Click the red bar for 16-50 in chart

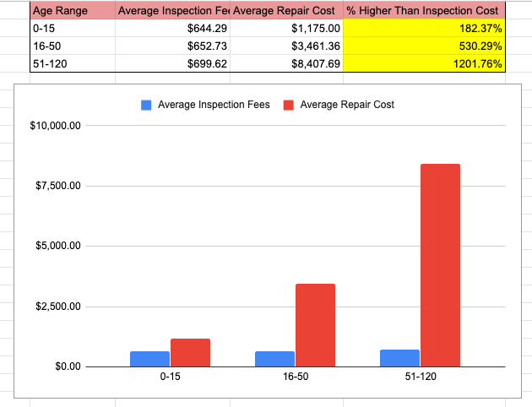(315, 325)
